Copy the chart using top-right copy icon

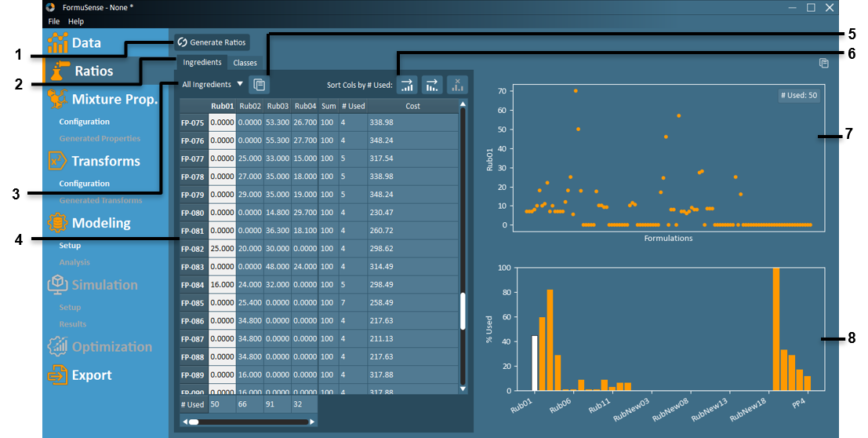coord(823,64)
